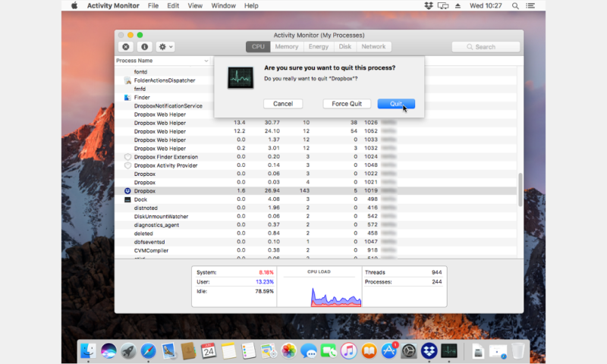Select the DropboxNotificationService row
The image size is (607, 364).
(x=164, y=105)
